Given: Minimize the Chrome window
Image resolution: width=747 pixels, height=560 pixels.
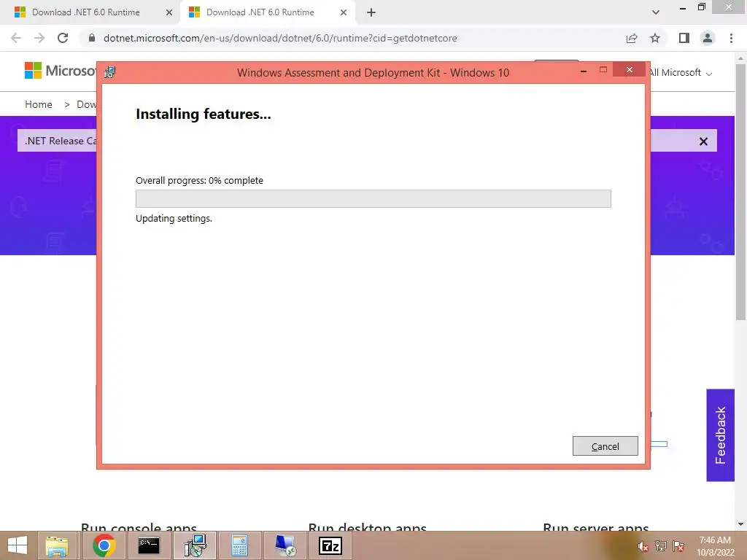Looking at the screenshot, I should 683,7.
